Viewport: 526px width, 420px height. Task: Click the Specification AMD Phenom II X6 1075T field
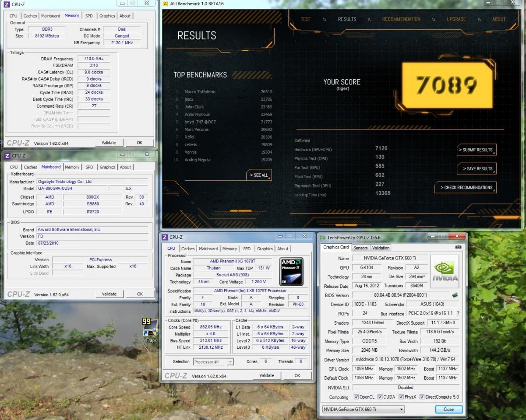(x=250, y=291)
